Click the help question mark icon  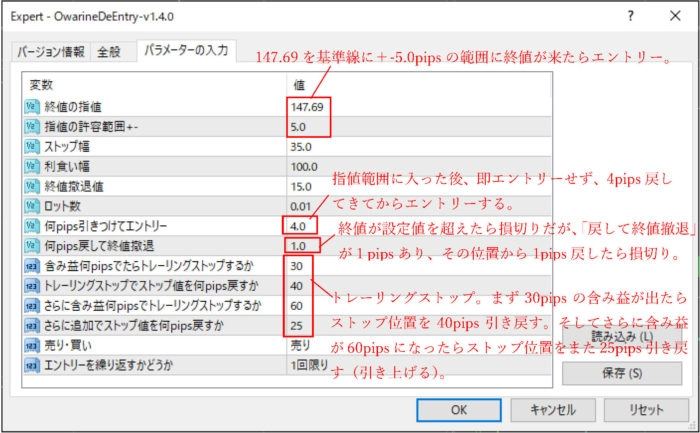[630, 16]
